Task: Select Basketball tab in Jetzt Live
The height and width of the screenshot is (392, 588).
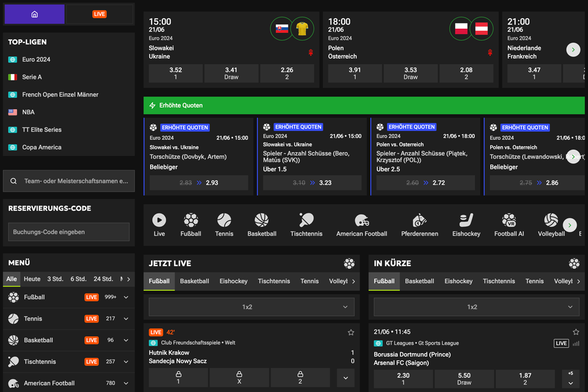Action: (194, 281)
